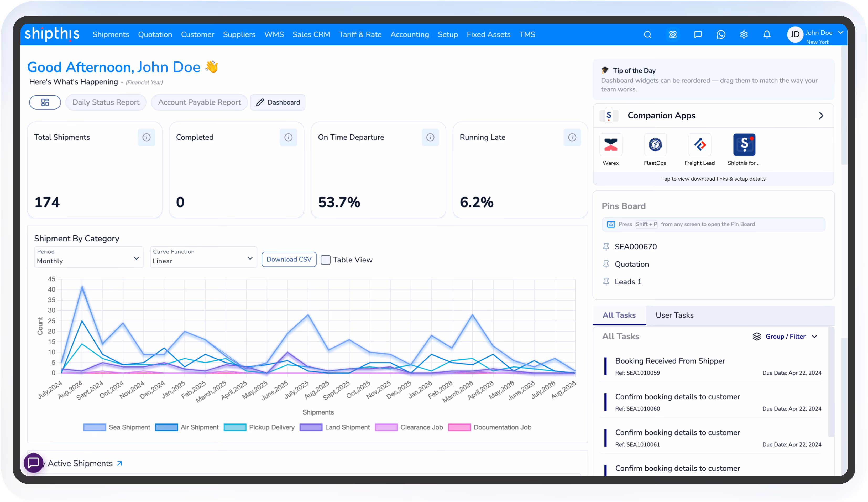Click Download CSV button
The height and width of the screenshot is (502, 868).
(x=289, y=260)
